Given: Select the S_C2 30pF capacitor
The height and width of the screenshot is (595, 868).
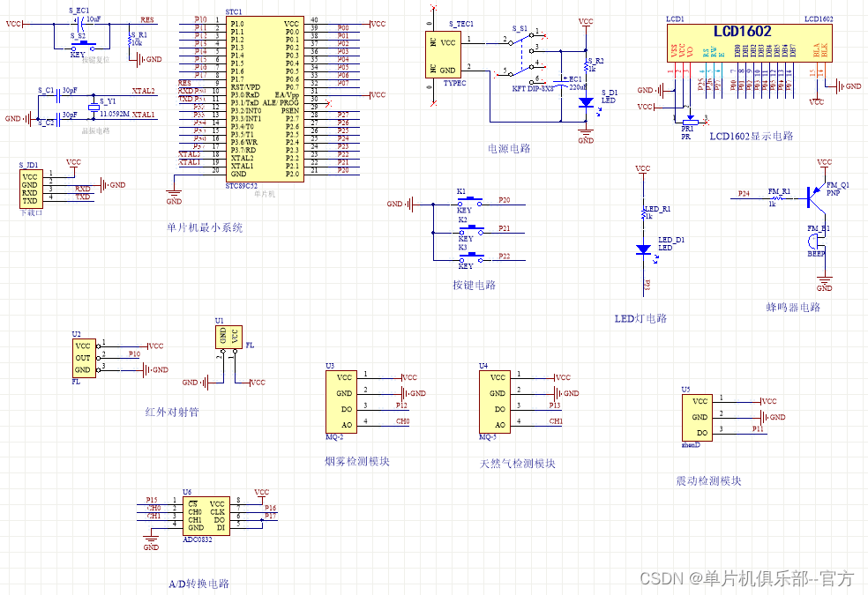Looking at the screenshot, I should point(58,118).
